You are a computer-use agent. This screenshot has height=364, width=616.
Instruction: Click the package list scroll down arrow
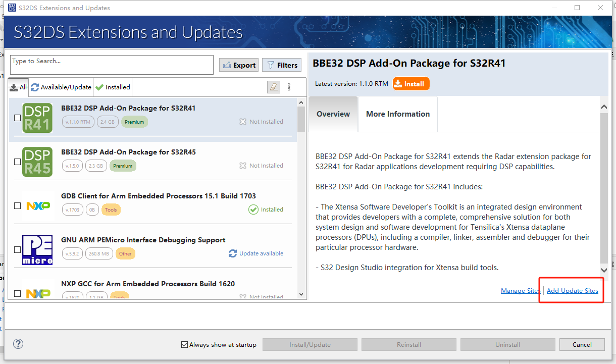301,294
